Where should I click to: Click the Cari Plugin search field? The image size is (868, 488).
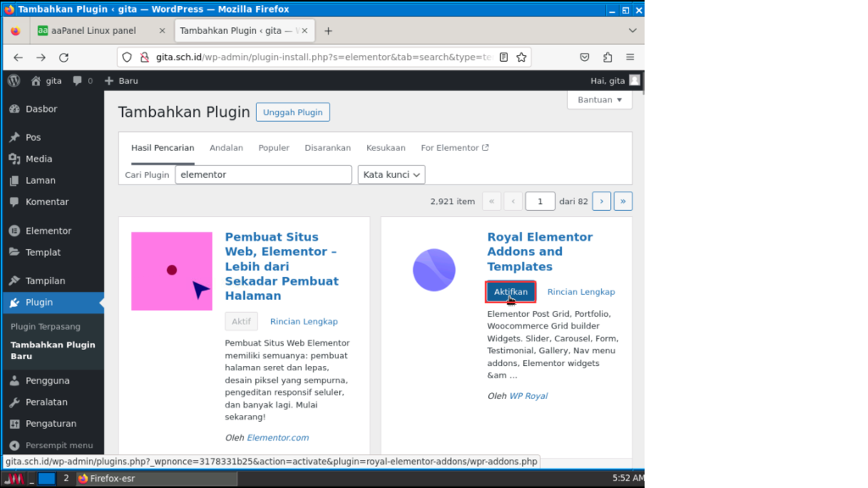[263, 175]
